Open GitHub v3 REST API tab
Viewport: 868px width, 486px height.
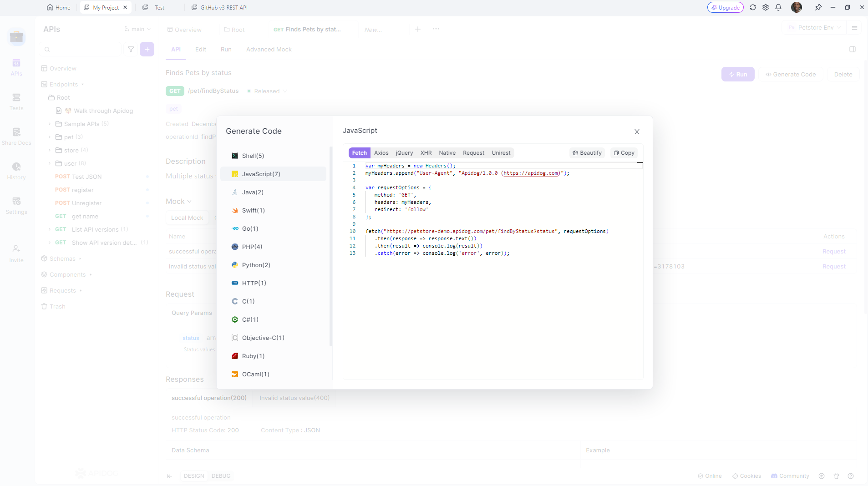(x=220, y=7)
